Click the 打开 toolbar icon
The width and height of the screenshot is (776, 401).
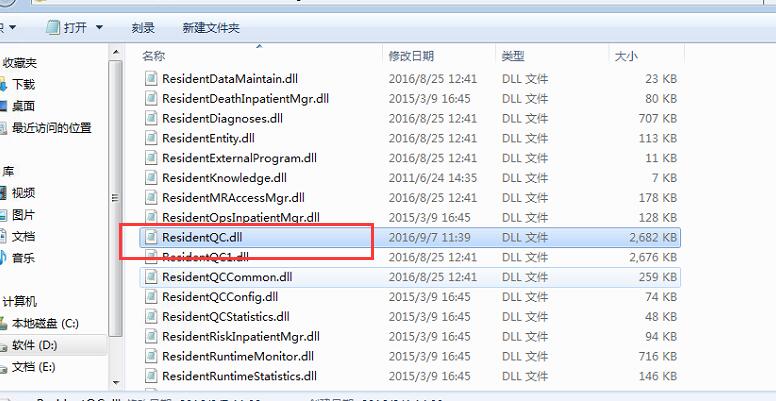click(52, 27)
